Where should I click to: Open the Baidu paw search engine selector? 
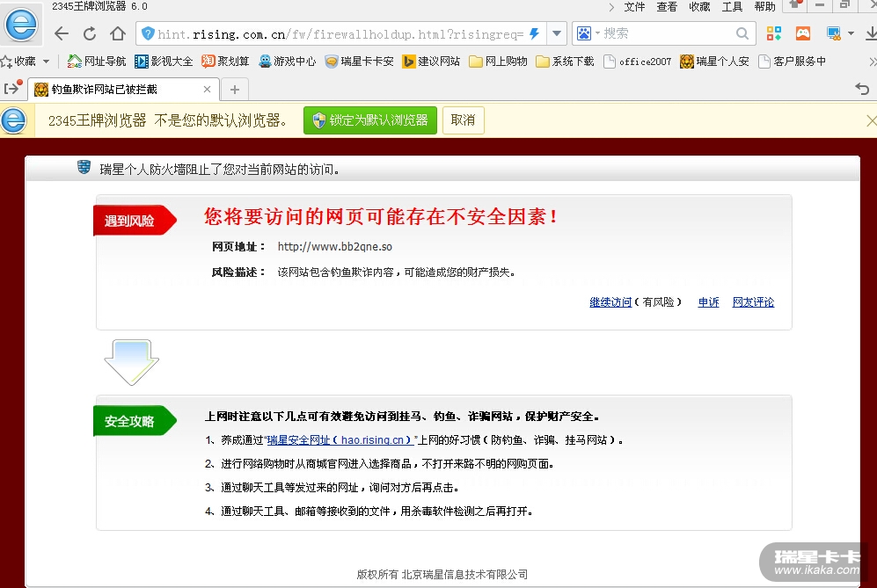[x=588, y=34]
